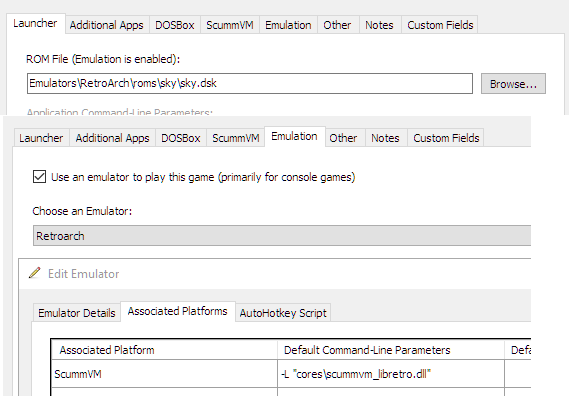Screen dimensions: 569x404
Task: Select Launcher tab in lower panel
Action: (41, 138)
